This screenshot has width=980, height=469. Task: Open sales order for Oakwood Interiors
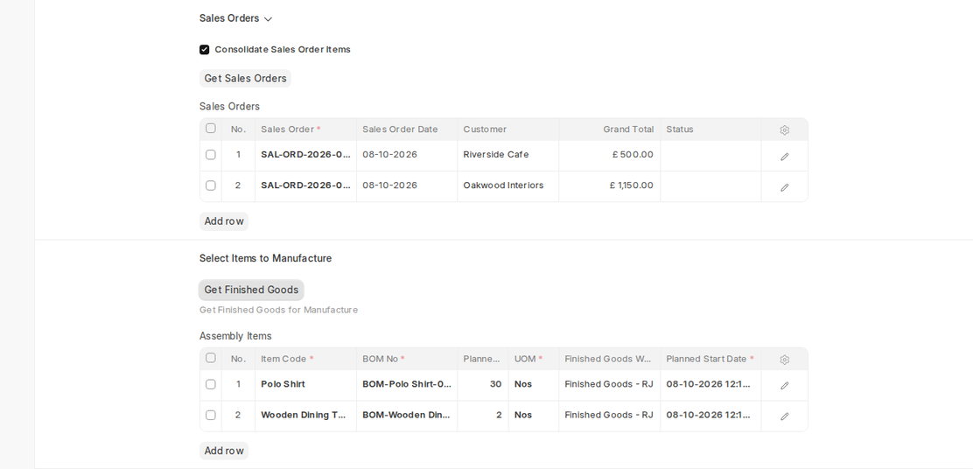point(305,185)
